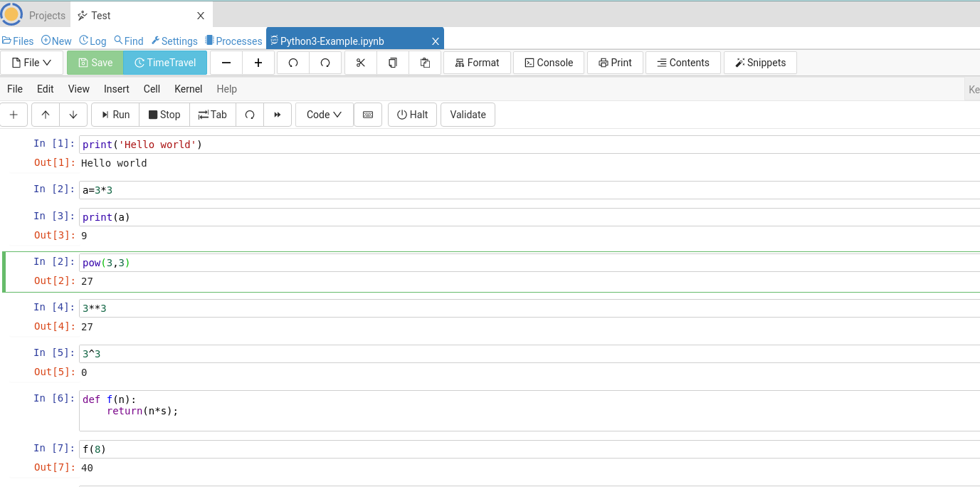Click the redo arrow icon
Screen dimensions: 980x487
325,63
